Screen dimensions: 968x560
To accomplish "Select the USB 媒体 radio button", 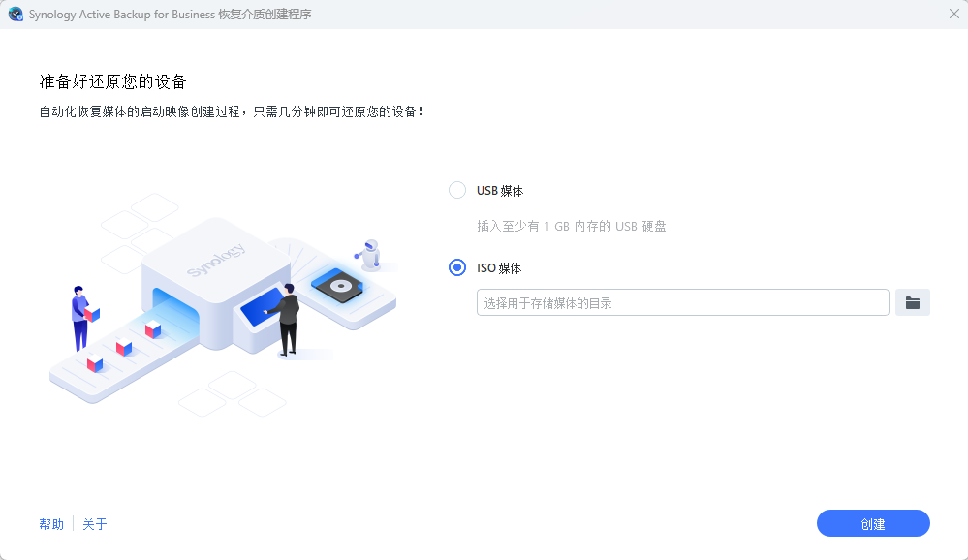I will click(x=457, y=191).
